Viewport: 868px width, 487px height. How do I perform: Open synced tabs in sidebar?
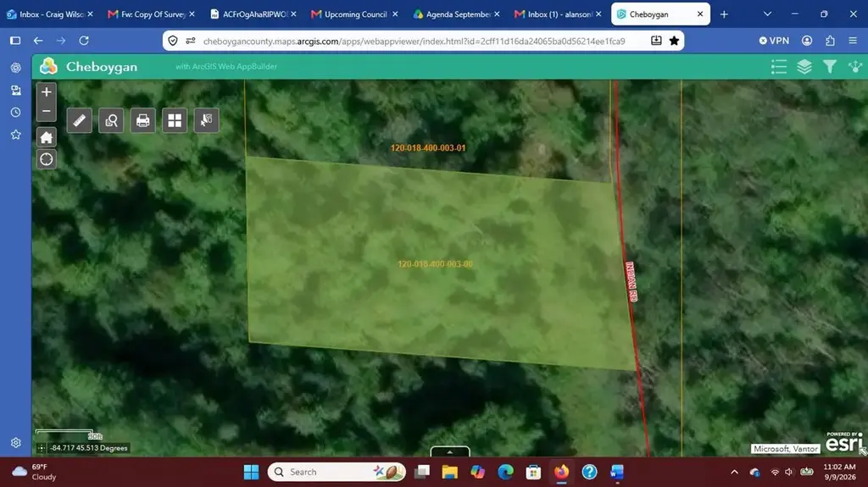point(15,91)
